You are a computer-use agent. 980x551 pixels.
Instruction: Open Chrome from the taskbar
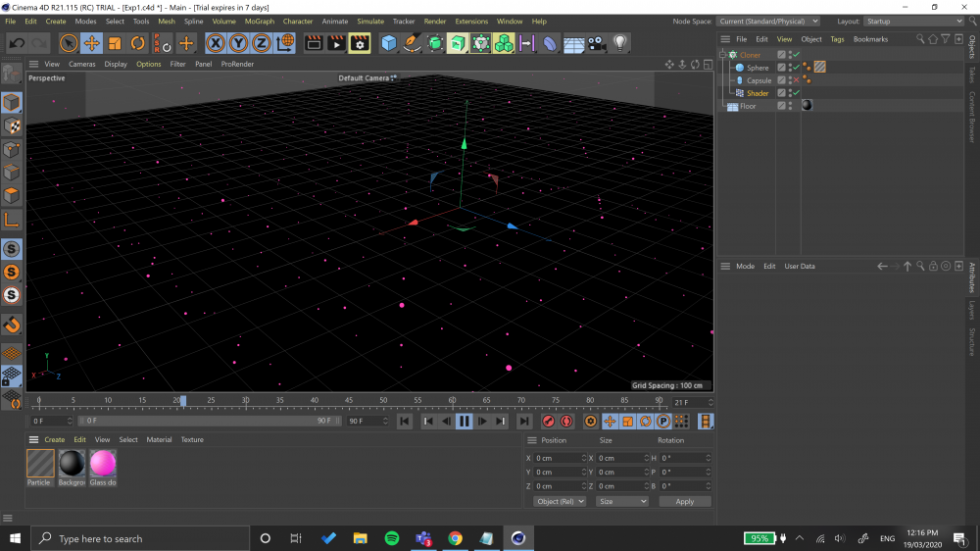pyautogui.click(x=455, y=538)
